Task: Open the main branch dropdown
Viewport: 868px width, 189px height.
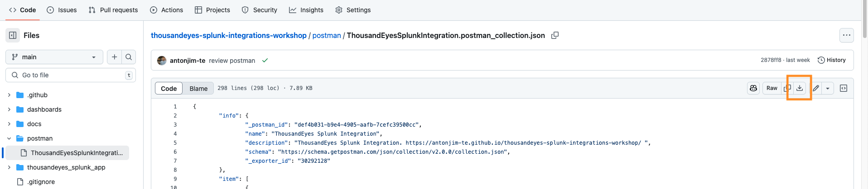Action: (54, 57)
